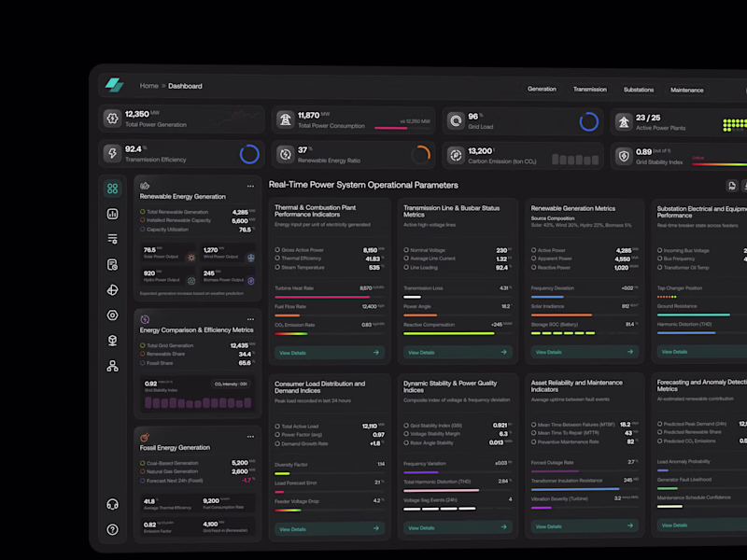Viewport: 747px width, 560px height.
Task: View Details for Thermal & Combustion Plant card
Action: click(330, 353)
